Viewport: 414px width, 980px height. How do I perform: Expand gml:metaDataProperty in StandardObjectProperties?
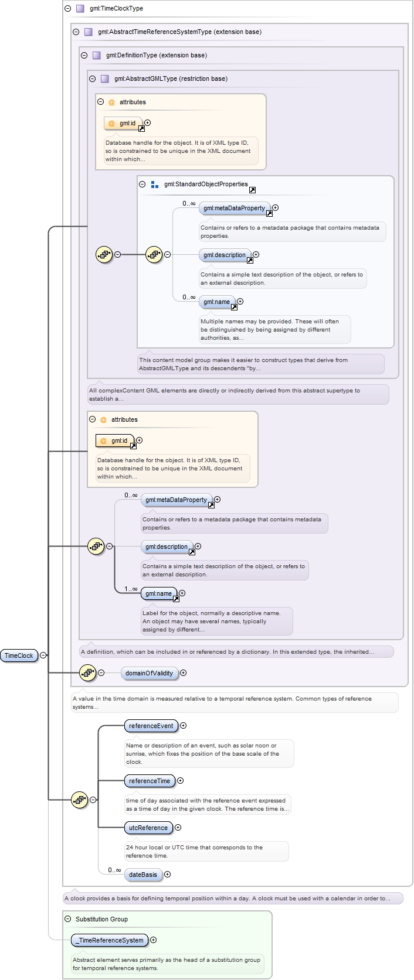point(276,208)
